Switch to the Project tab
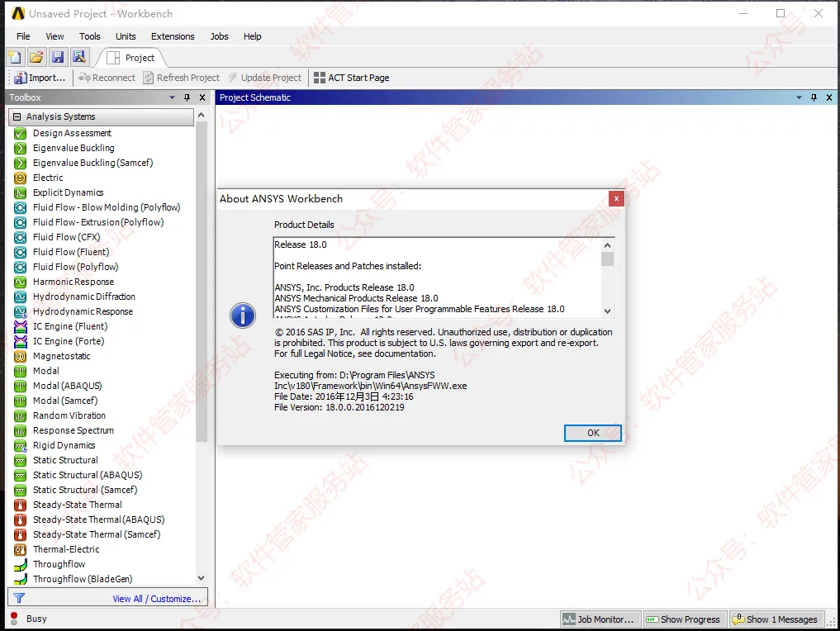The image size is (840, 631). [131, 58]
